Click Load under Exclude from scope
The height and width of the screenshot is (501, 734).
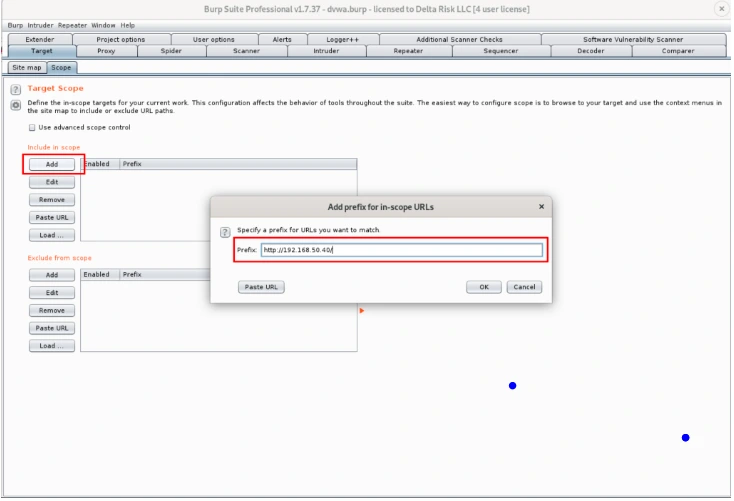(51, 346)
